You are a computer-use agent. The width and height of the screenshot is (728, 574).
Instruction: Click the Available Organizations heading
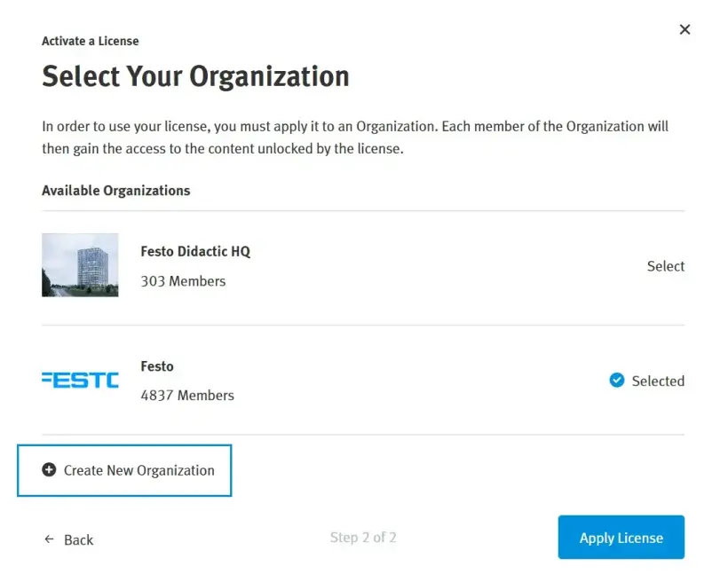(x=115, y=190)
